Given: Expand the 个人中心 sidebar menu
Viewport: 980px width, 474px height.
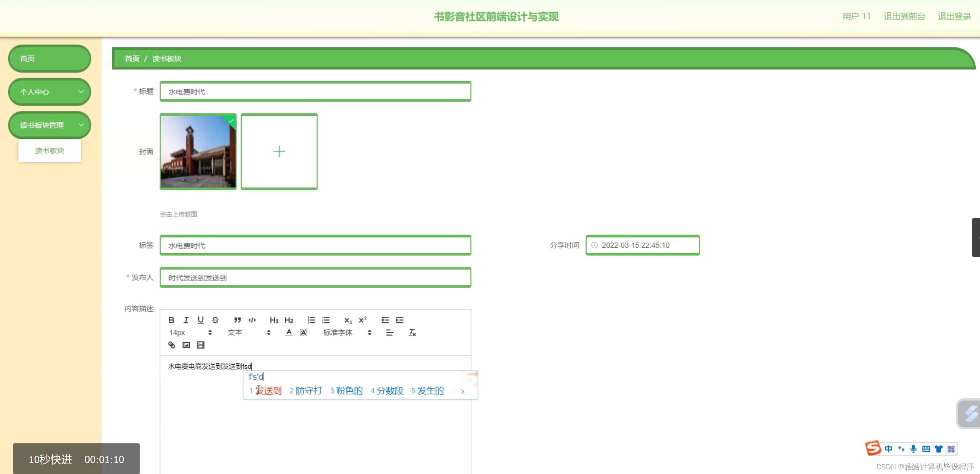Looking at the screenshot, I should pyautogui.click(x=50, y=92).
